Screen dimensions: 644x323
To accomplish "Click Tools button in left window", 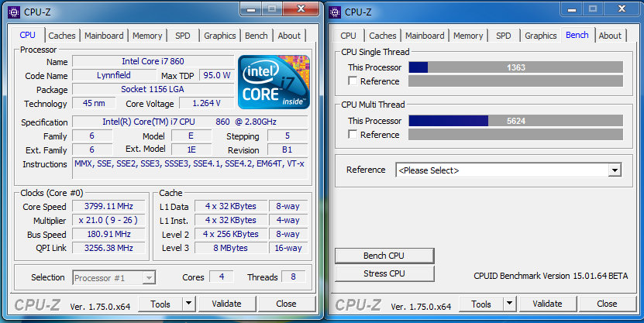I will tap(160, 304).
